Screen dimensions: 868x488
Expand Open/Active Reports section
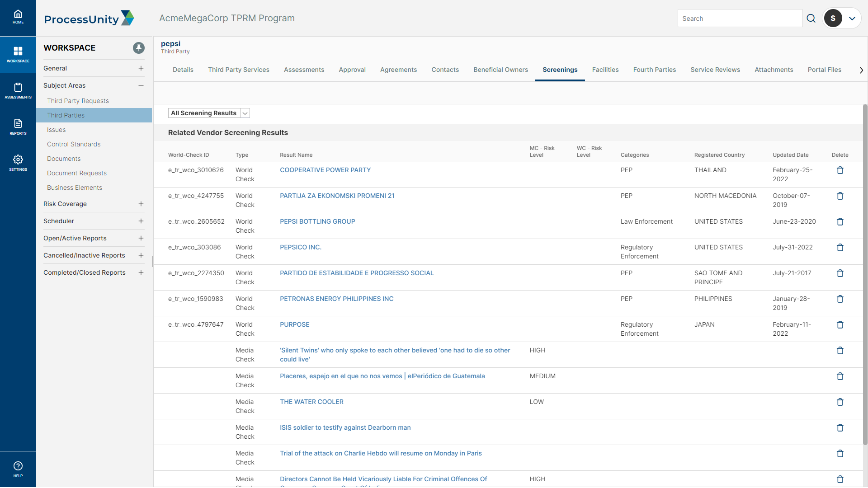(x=141, y=238)
